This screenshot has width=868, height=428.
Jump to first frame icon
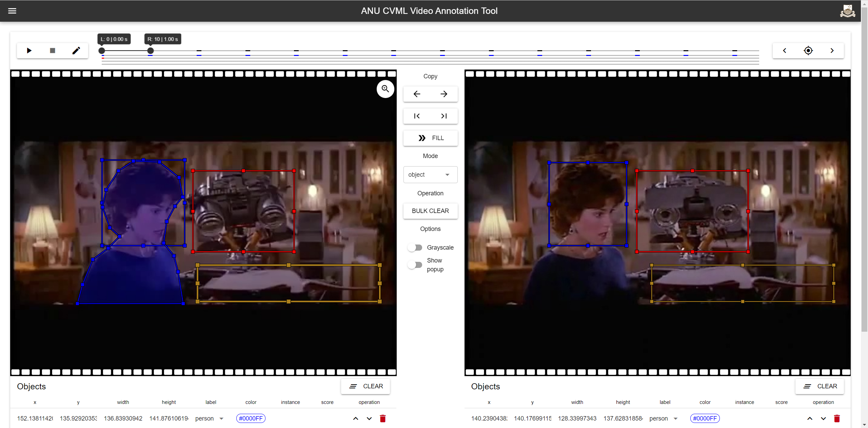[417, 116]
